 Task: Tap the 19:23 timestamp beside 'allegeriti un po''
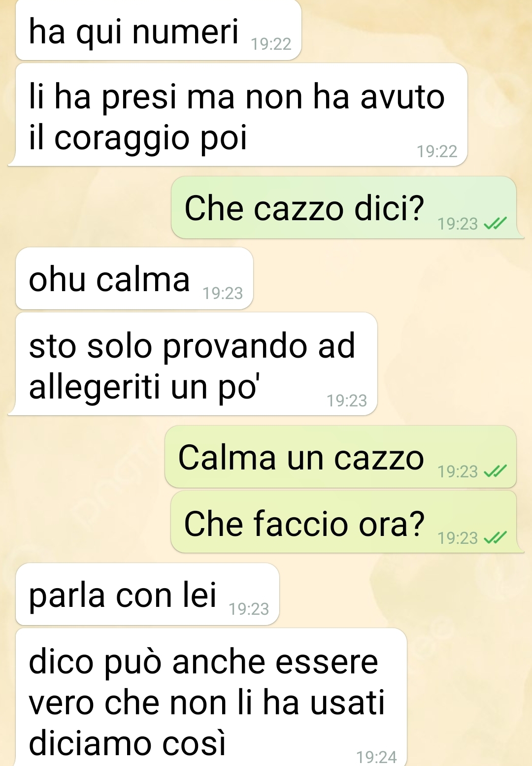pos(347,400)
